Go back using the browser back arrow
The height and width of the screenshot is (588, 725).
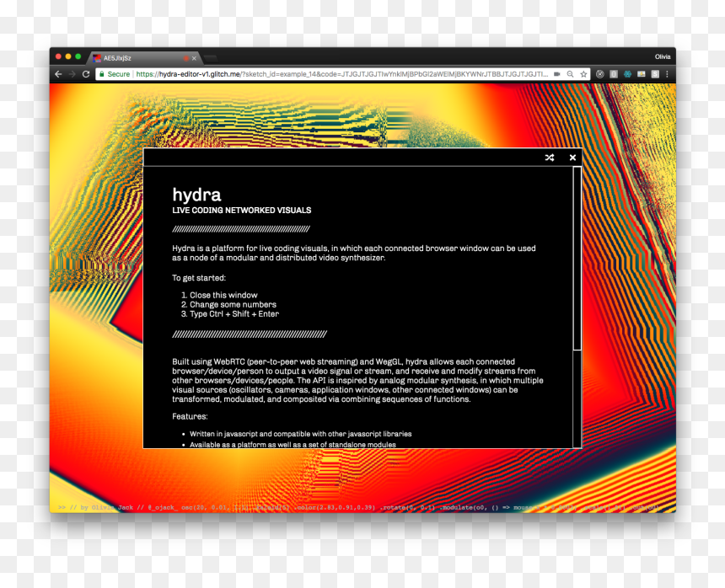click(x=58, y=74)
